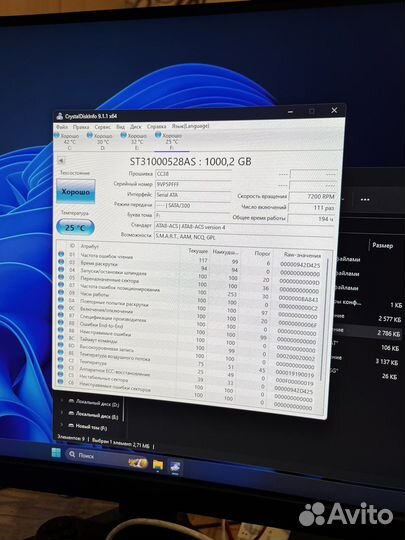The height and width of the screenshot is (540, 405).
Task: Click the Атрибут column header
Action: (90, 247)
